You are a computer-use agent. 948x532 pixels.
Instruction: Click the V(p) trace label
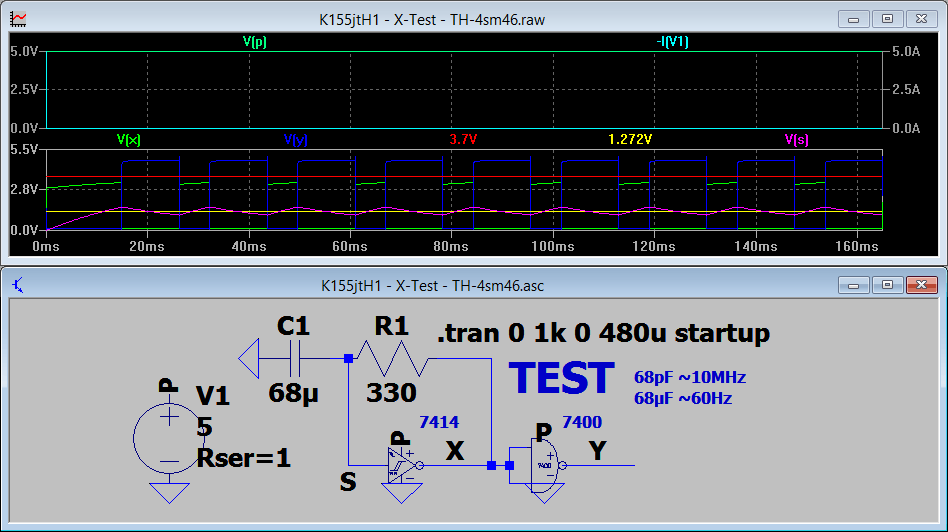pos(254,42)
